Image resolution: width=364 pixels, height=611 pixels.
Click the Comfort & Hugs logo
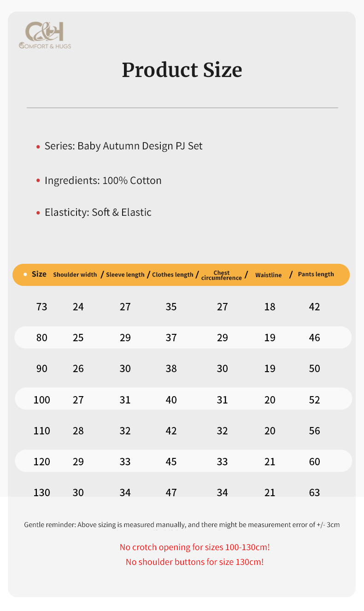click(45, 35)
